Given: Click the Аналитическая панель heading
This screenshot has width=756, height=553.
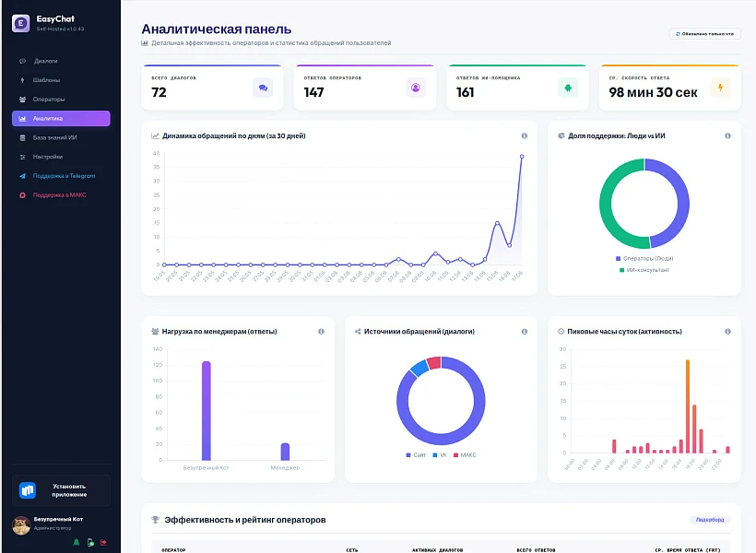Looking at the screenshot, I should [x=217, y=29].
